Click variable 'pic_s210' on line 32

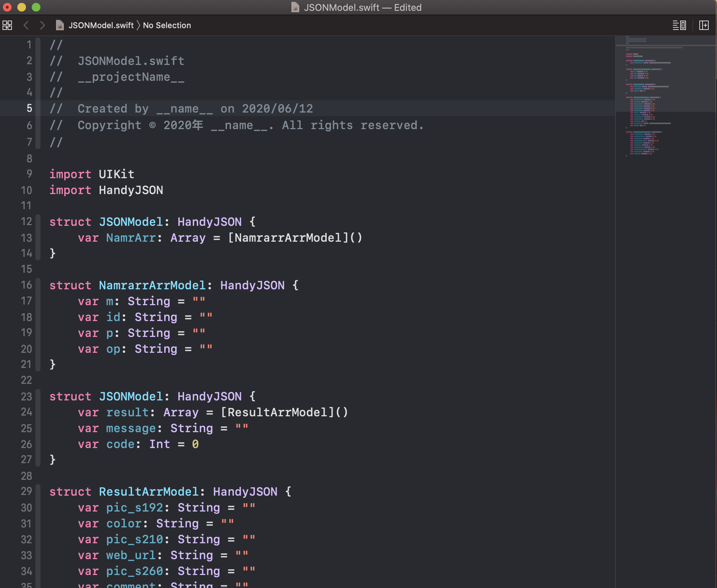(134, 539)
